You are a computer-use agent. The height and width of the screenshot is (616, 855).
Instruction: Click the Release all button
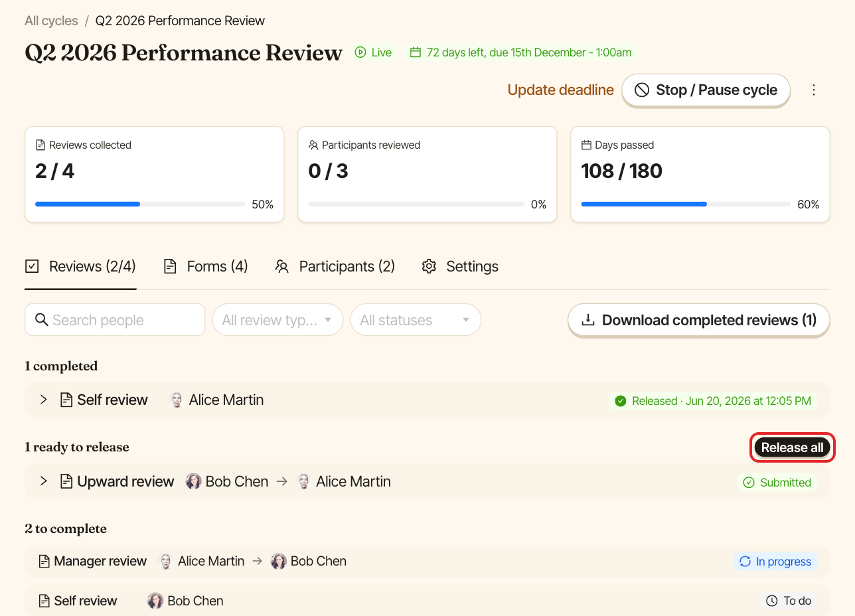tap(793, 447)
